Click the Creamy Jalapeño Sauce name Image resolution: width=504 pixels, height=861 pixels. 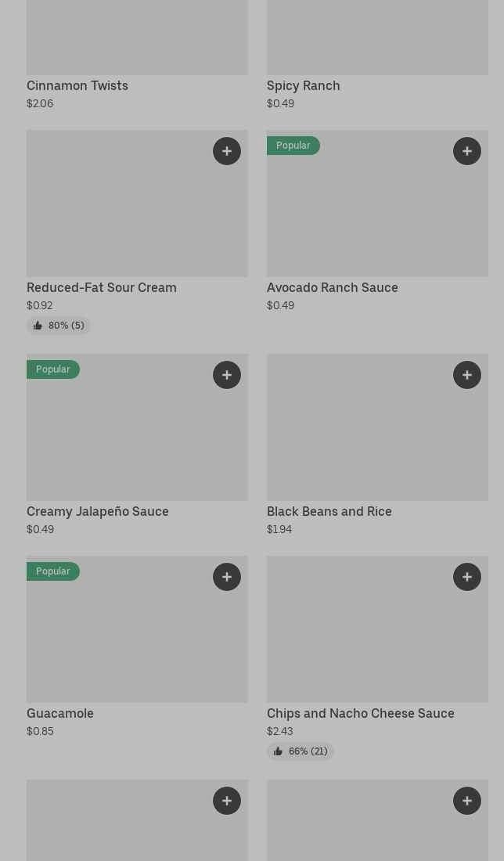pyautogui.click(x=98, y=511)
